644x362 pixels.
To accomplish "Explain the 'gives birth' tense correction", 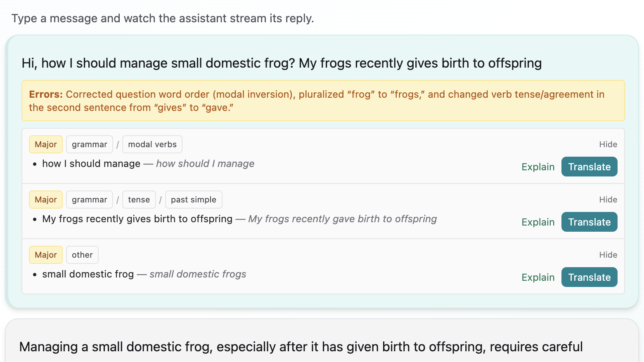I will tap(537, 222).
